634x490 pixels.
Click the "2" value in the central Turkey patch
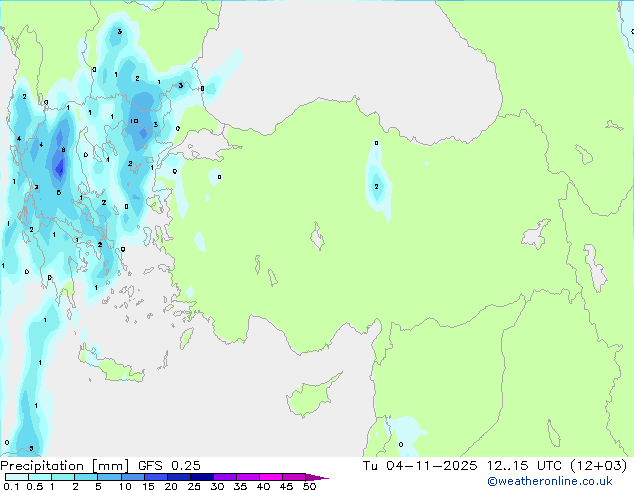(x=376, y=186)
